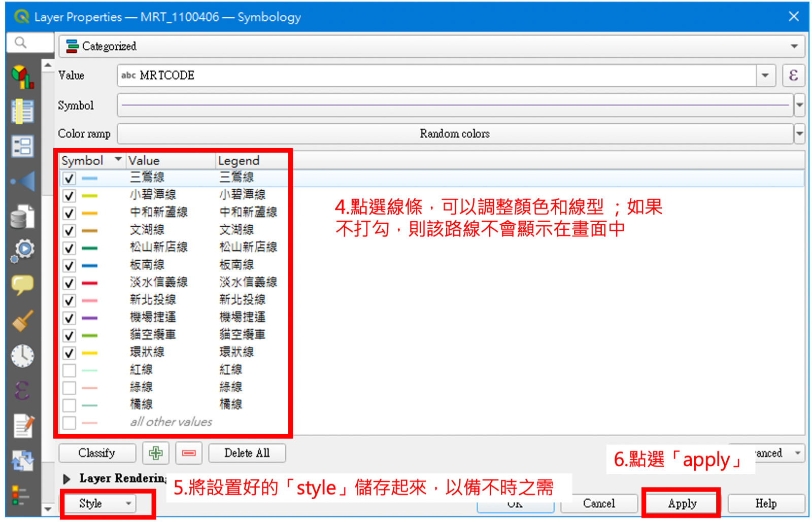Open the Categorized renderer type dropdown
The image size is (812, 522).
pyautogui.click(x=432, y=46)
